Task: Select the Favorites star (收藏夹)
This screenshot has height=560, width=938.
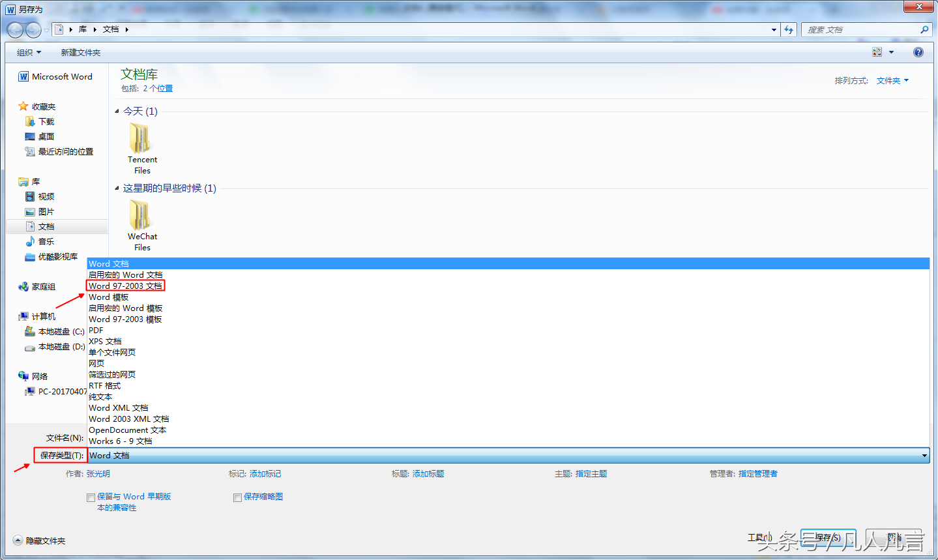Action: 23,106
